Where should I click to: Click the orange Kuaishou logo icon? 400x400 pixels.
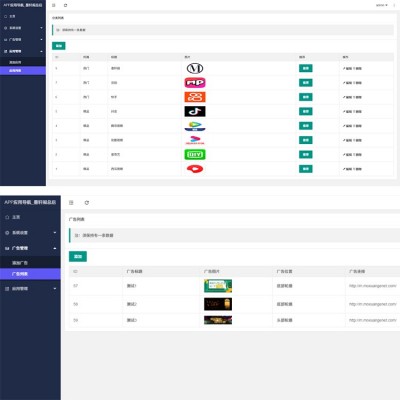[x=195, y=97]
